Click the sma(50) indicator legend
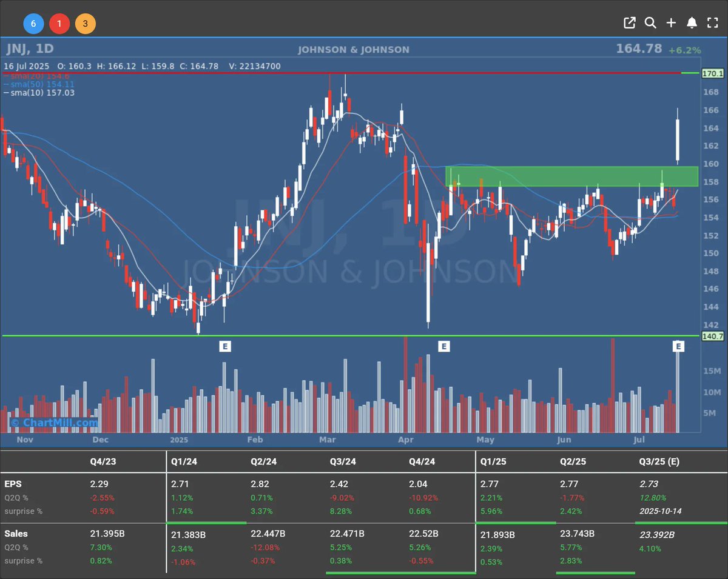The width and height of the screenshot is (728, 579). pyautogui.click(x=39, y=84)
